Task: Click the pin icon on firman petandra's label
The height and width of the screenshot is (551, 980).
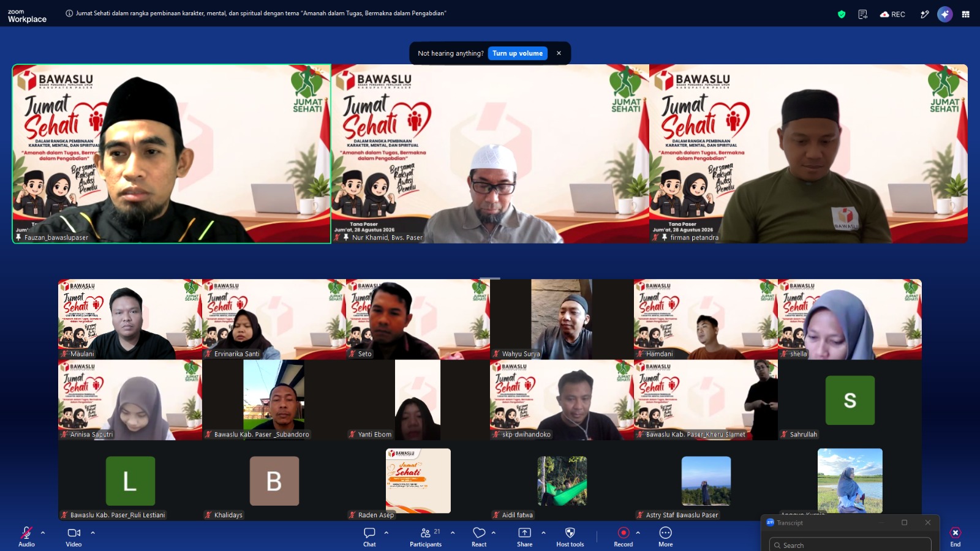Action: (665, 238)
